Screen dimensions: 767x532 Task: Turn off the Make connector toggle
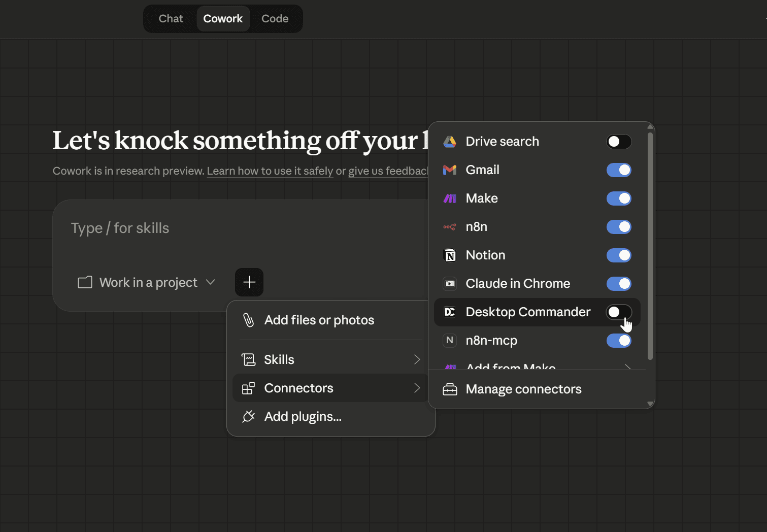(619, 198)
